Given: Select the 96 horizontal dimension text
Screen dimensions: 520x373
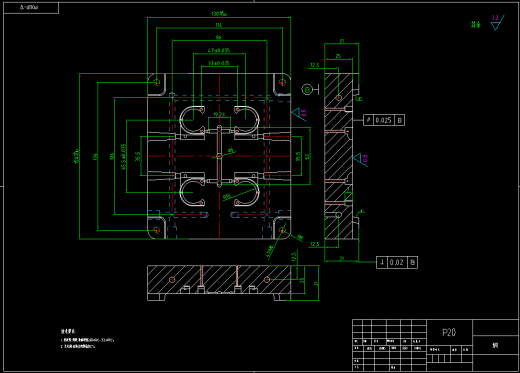Looking at the screenshot, I should click(x=219, y=37).
